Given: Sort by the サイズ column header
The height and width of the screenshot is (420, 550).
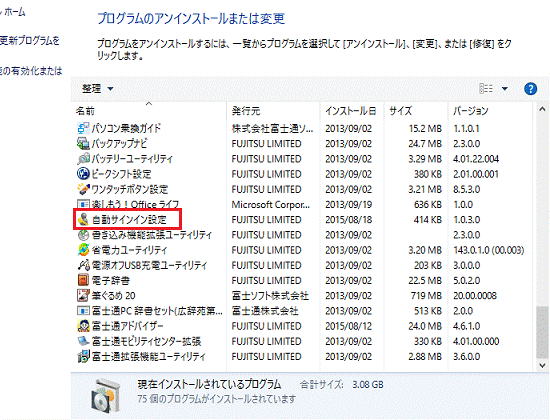Looking at the screenshot, I should coord(400,111).
